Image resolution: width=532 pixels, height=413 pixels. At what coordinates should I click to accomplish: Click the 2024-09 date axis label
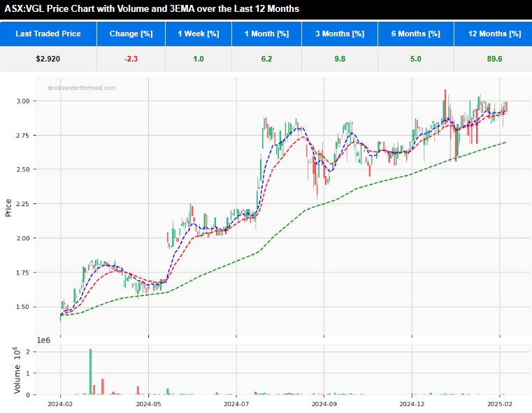324,404
